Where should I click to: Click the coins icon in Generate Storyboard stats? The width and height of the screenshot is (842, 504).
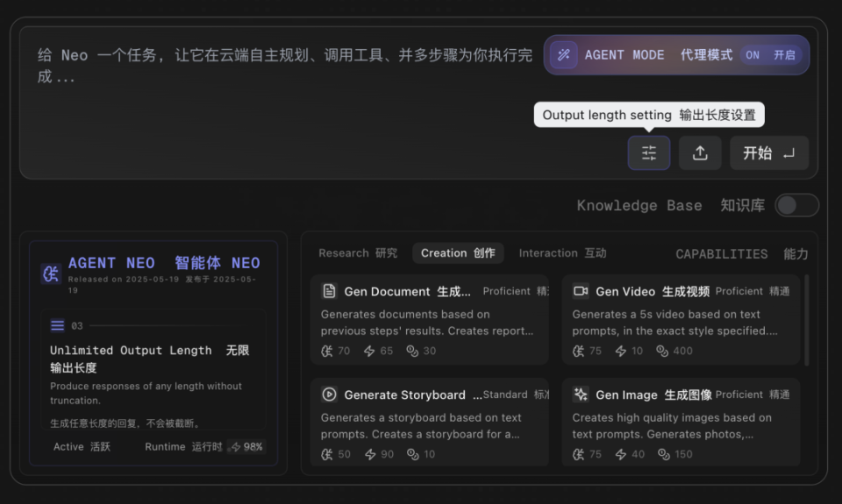click(x=412, y=455)
